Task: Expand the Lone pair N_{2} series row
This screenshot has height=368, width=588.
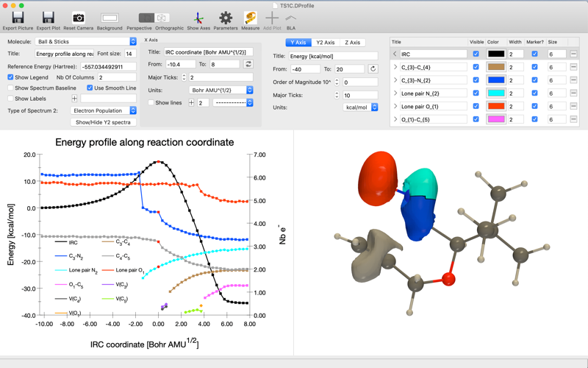Action: 395,93
